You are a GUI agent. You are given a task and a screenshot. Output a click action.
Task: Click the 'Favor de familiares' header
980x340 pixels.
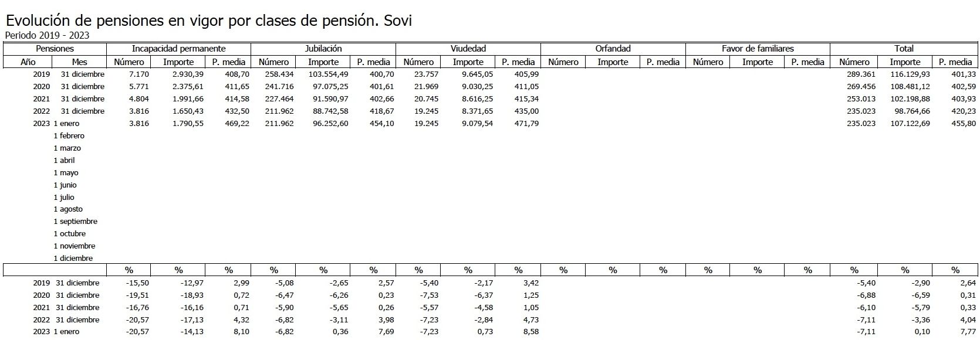point(757,49)
